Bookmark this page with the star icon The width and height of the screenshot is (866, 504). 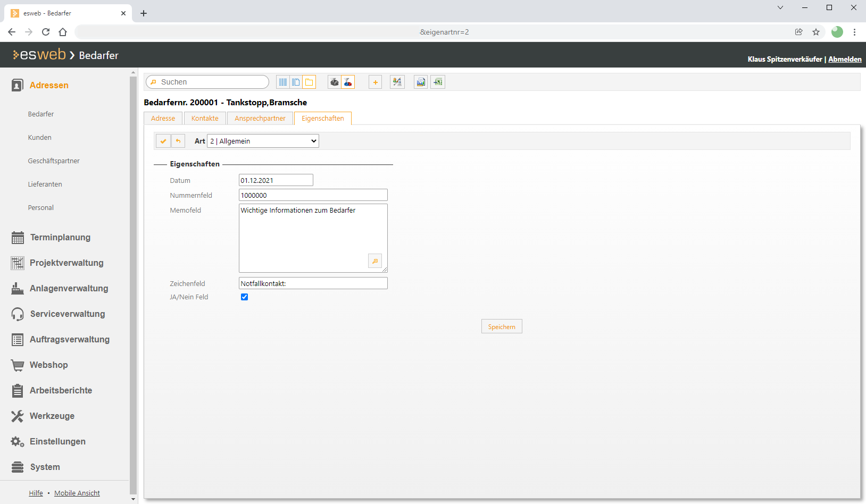[816, 32]
